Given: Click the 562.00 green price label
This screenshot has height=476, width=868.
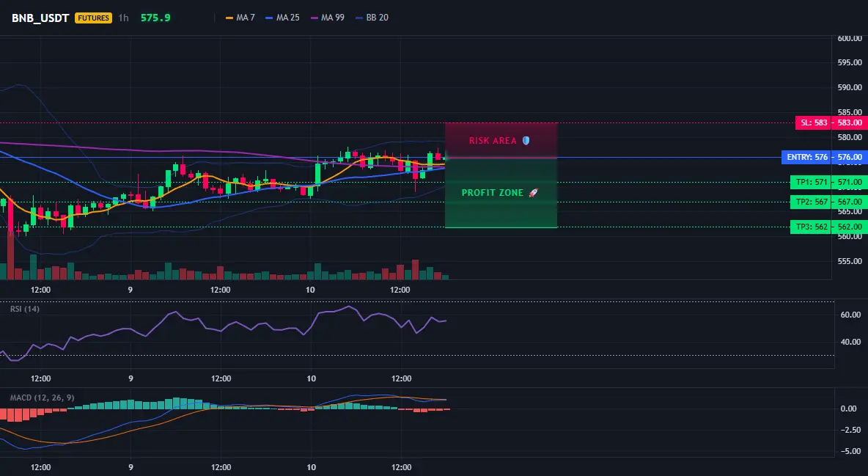Looking at the screenshot, I should tap(850, 227).
